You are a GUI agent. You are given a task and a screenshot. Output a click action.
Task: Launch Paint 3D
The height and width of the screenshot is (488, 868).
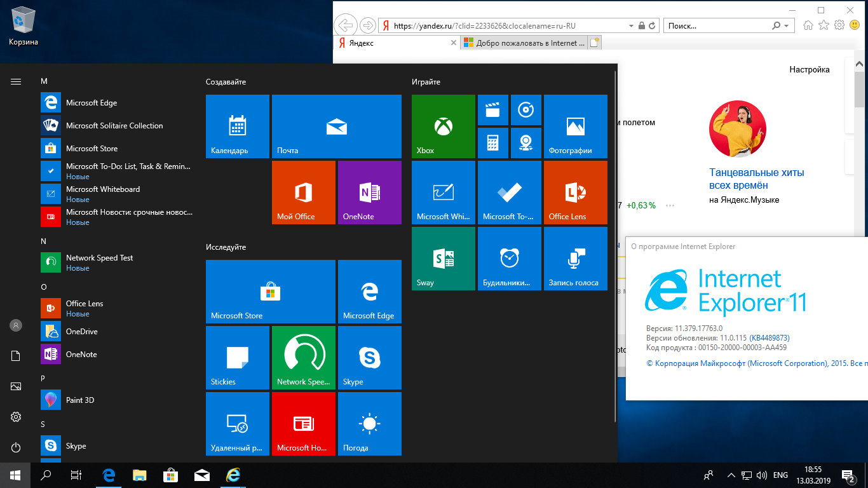pos(116,400)
